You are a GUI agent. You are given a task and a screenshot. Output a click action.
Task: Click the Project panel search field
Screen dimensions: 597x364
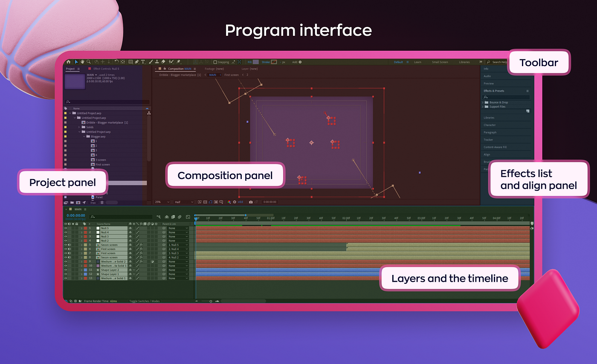(107, 102)
